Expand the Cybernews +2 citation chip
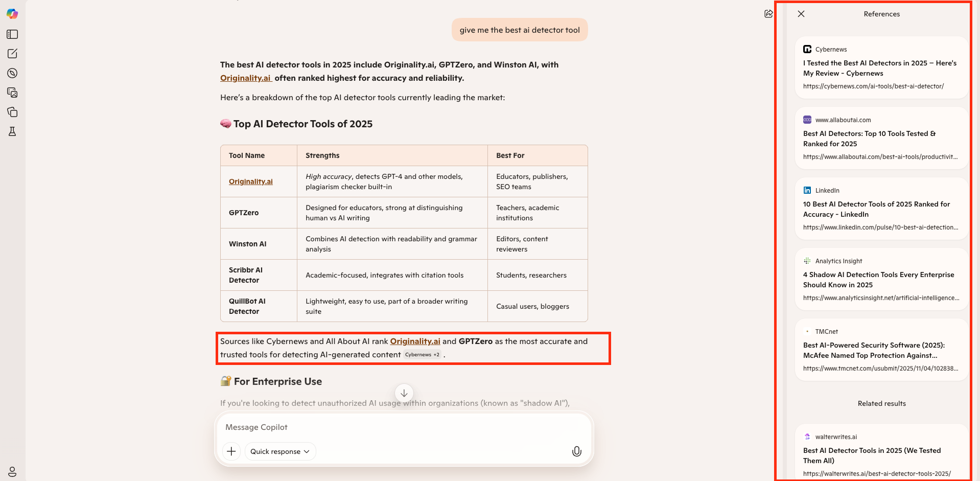Image resolution: width=980 pixels, height=481 pixels. point(422,354)
